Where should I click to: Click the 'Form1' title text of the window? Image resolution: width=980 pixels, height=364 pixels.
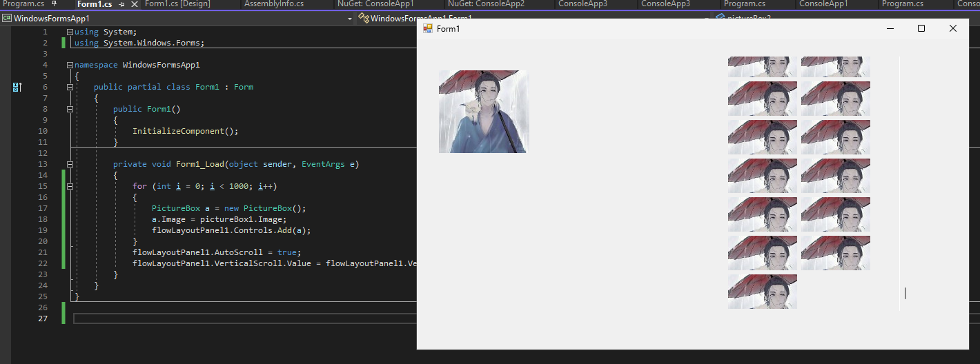449,28
